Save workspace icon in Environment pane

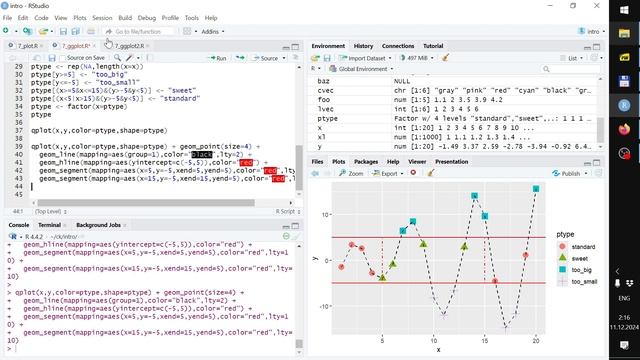coord(327,58)
